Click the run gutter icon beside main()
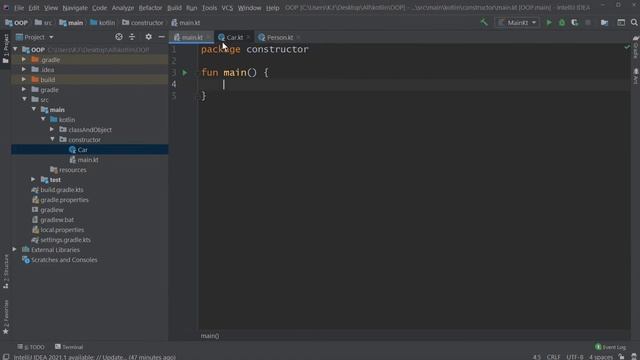 click(x=184, y=73)
